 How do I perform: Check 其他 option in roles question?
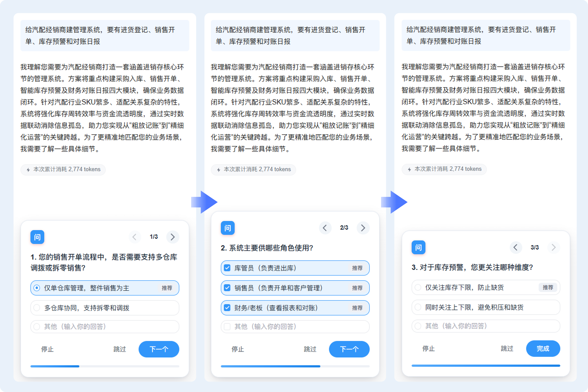tap(295, 326)
